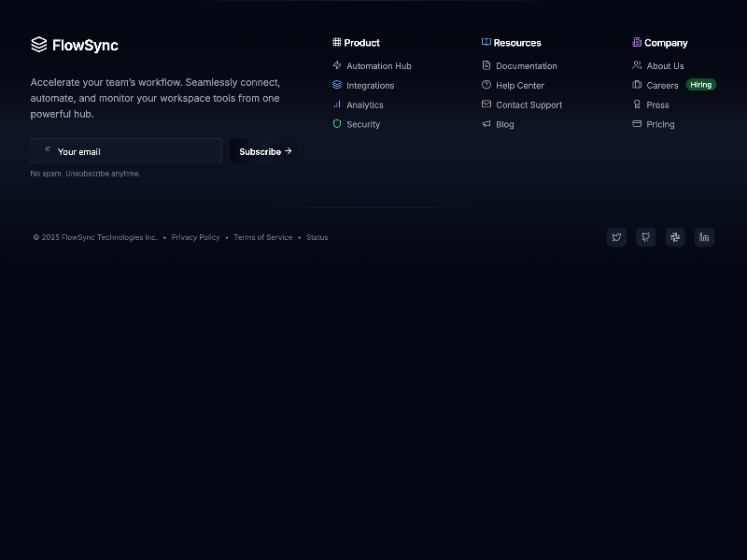Open the GitHub social icon
This screenshot has height=560, width=747.
[645, 237]
